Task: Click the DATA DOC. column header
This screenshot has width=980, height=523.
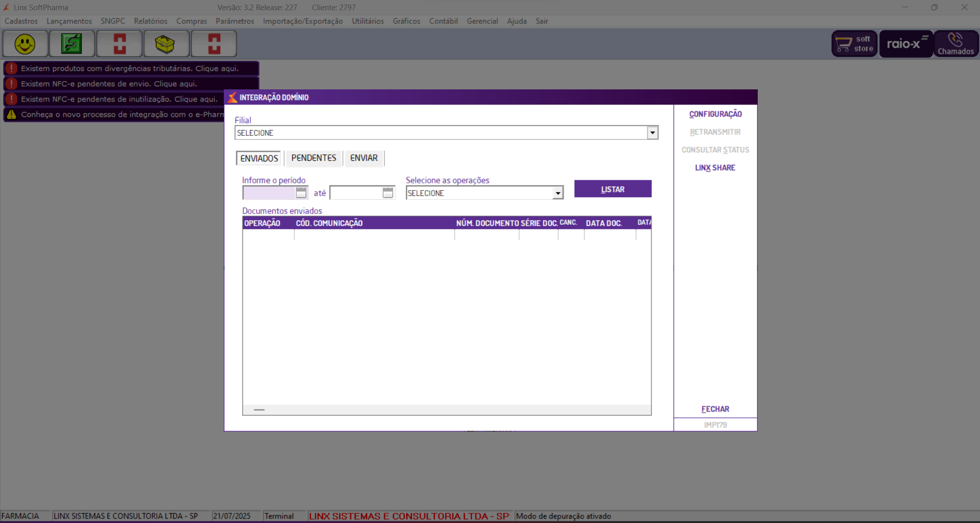Action: [610, 223]
